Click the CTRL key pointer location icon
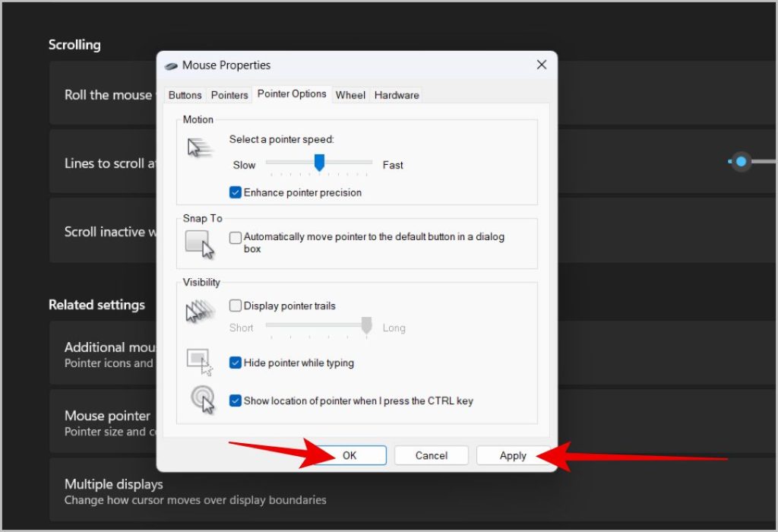The image size is (778, 532). tap(202, 400)
